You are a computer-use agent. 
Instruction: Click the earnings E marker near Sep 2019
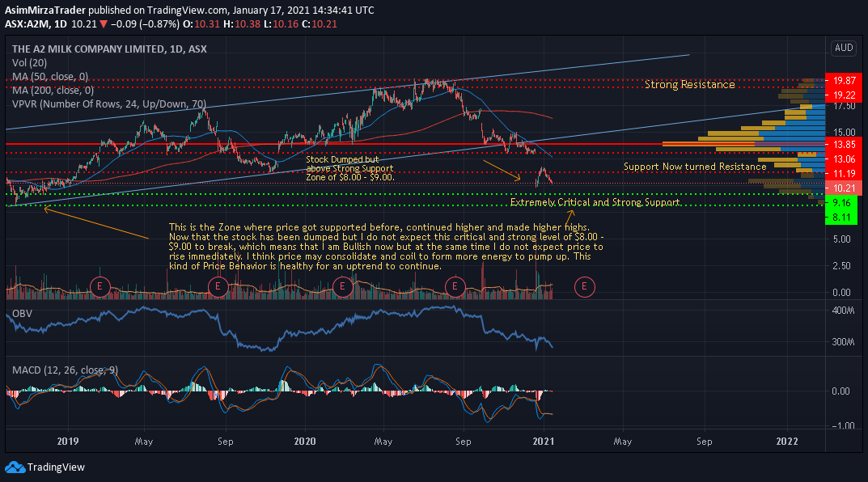coord(218,286)
